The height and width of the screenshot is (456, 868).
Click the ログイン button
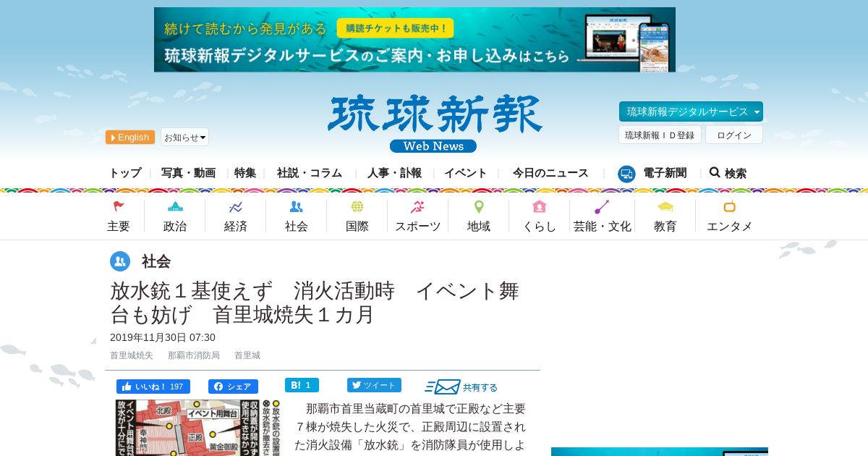tap(734, 135)
